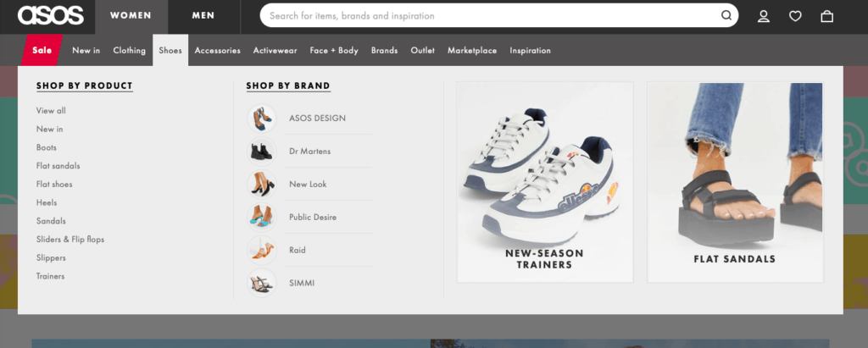Select the Shoes menu tab
The height and width of the screenshot is (348, 868).
pos(170,50)
